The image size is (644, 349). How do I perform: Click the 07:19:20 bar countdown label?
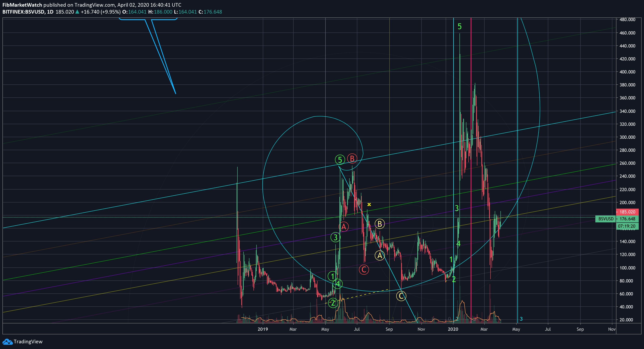click(x=627, y=226)
